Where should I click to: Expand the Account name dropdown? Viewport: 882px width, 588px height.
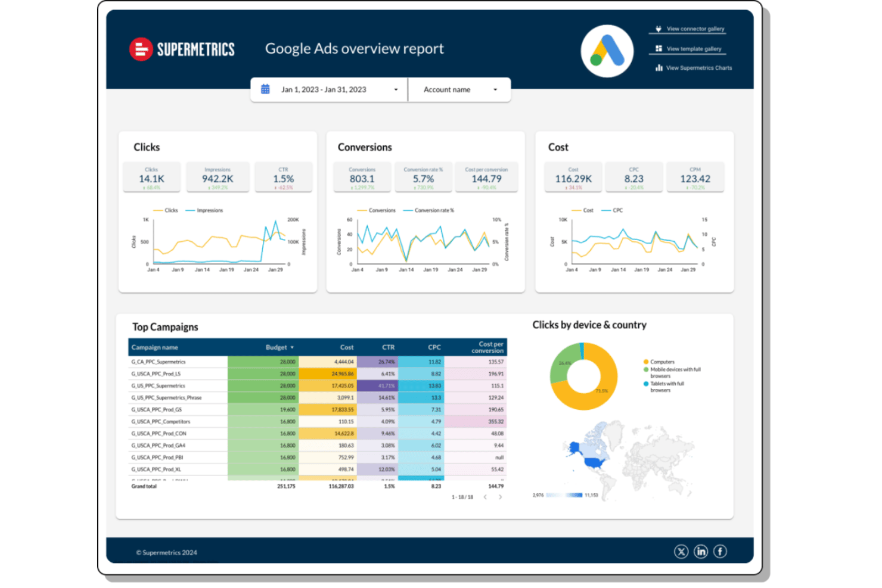tap(459, 89)
